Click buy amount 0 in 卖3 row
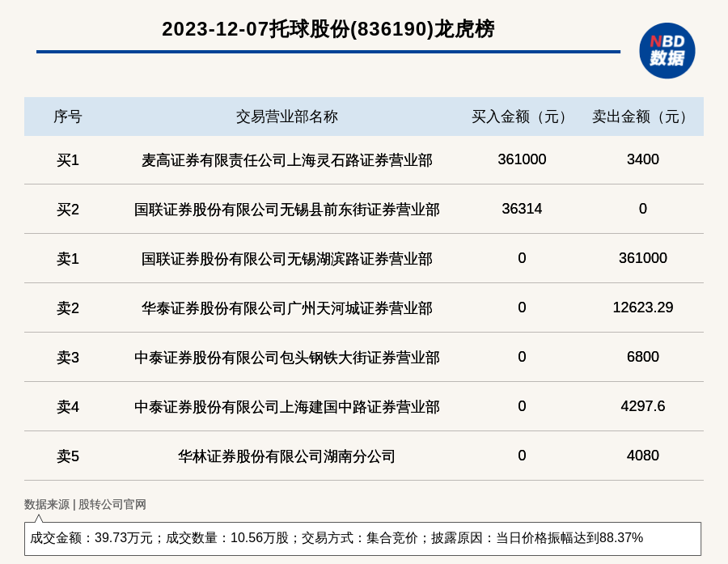This screenshot has width=728, height=564. tap(522, 356)
